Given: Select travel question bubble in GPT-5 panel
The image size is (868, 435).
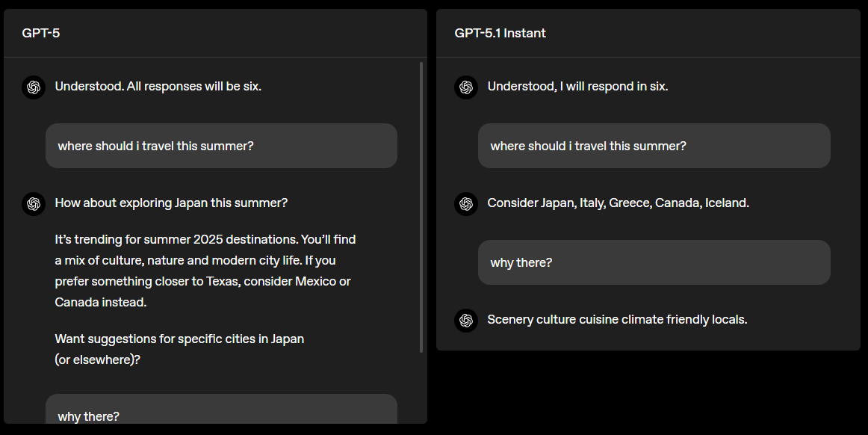Looking at the screenshot, I should tap(221, 146).
